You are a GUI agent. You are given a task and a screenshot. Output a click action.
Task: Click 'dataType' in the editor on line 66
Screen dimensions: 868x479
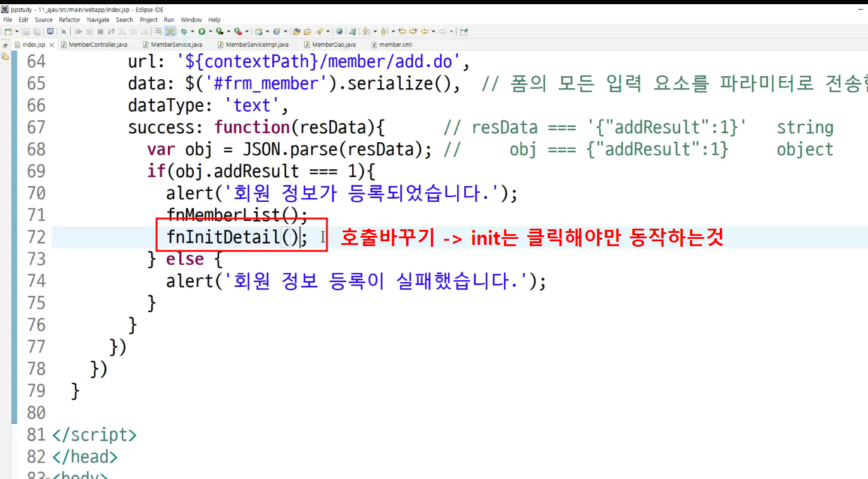pos(166,106)
